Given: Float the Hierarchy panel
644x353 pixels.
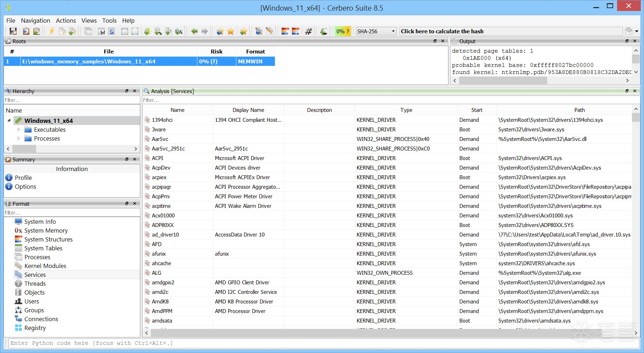Looking at the screenshot, I should coord(127,91).
